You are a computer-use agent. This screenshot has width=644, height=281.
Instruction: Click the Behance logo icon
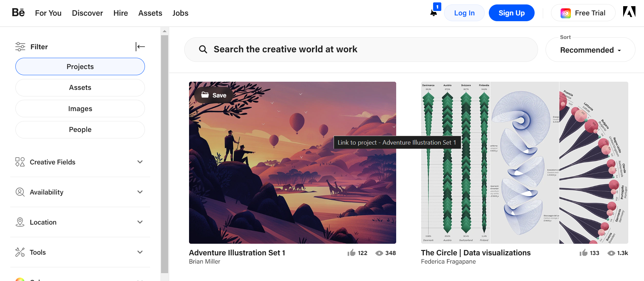pyautogui.click(x=18, y=13)
